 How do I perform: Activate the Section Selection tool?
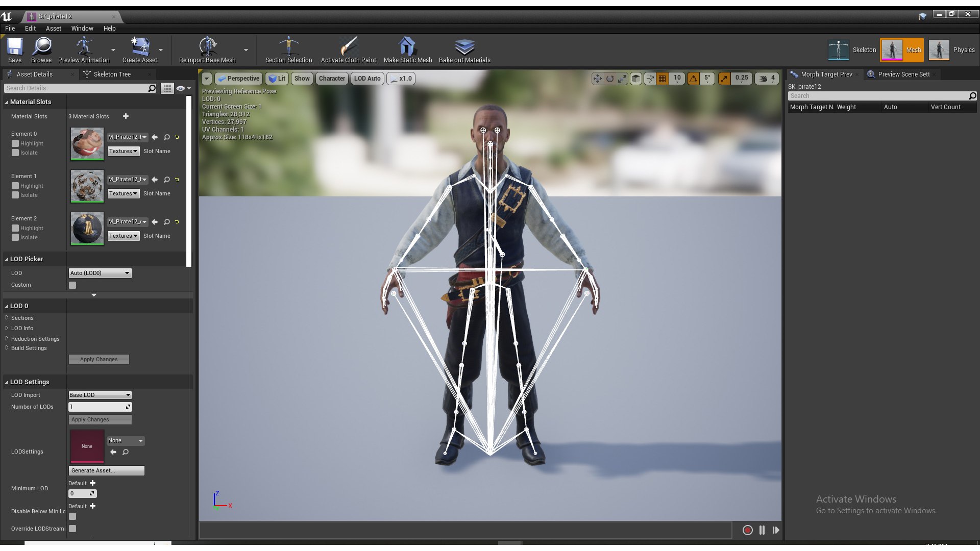click(x=288, y=49)
